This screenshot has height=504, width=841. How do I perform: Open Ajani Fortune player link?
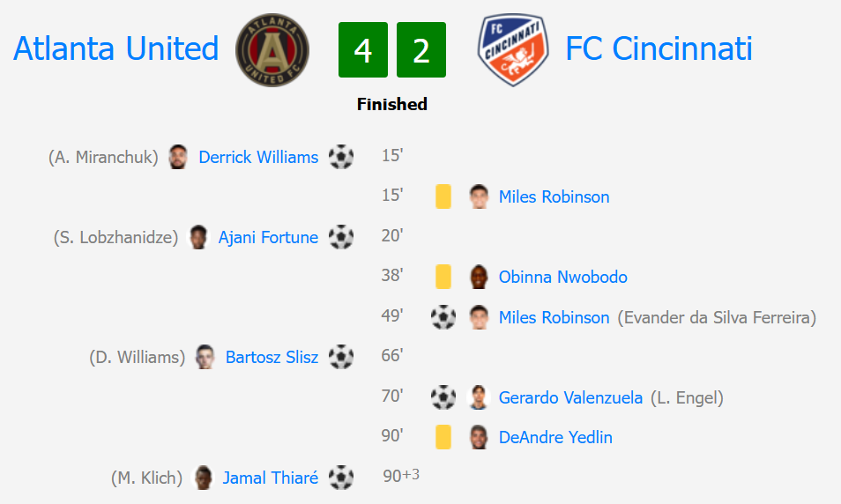pos(268,237)
